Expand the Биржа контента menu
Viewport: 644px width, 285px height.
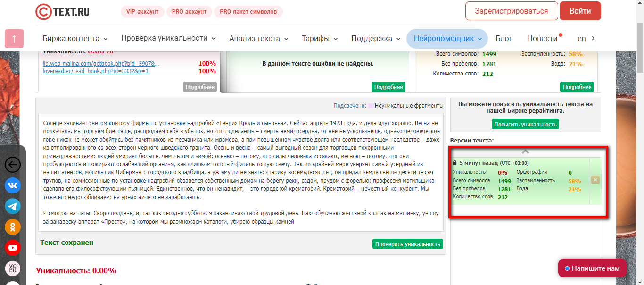[x=75, y=39]
